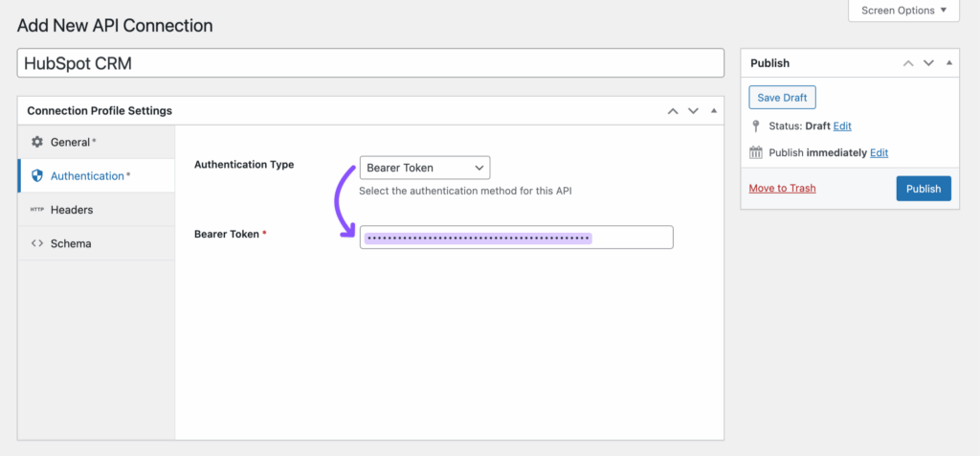Move Publish box down
This screenshot has height=456, width=980.
[928, 62]
